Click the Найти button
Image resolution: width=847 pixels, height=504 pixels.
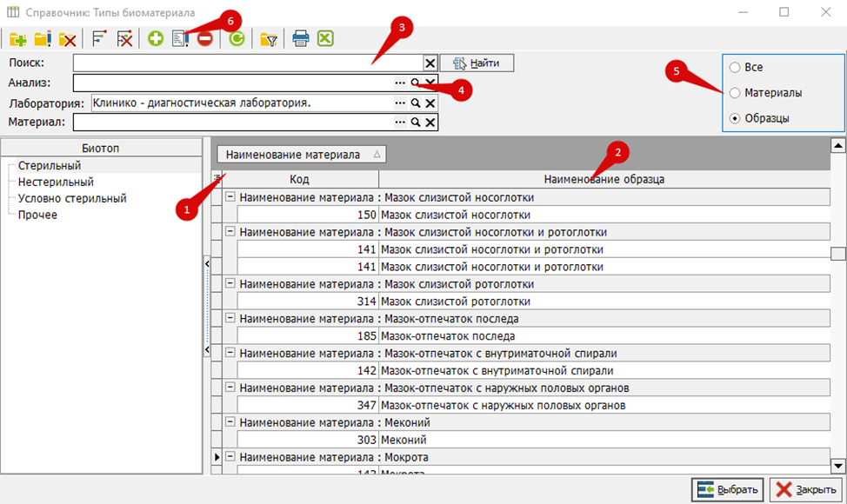(477, 63)
